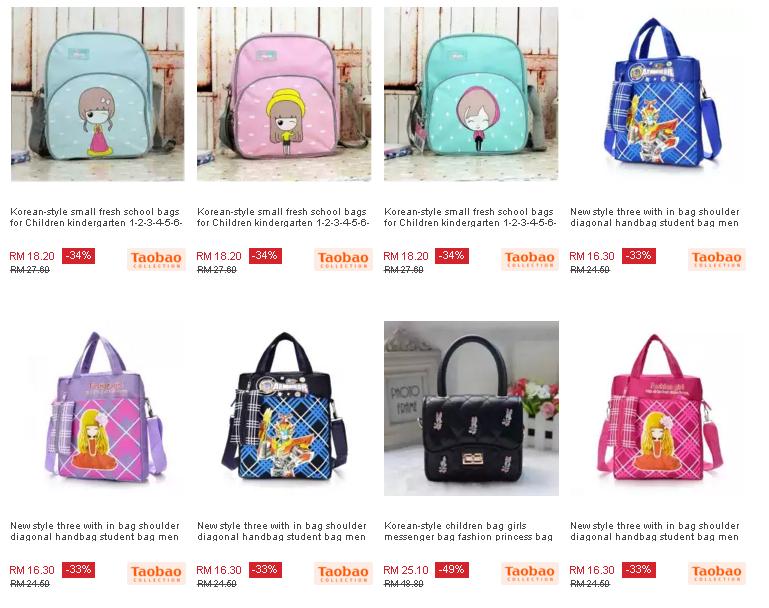The height and width of the screenshot is (608, 769).
Task: Click Taobao Collection badge under light blue backpack
Action: 156,259
